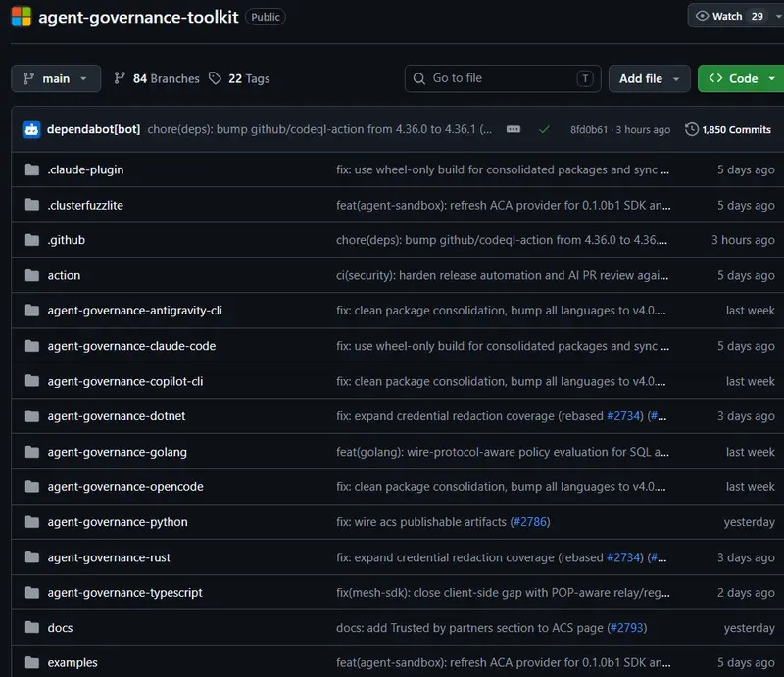
Task: Open the docs folder
Action: pos(60,627)
